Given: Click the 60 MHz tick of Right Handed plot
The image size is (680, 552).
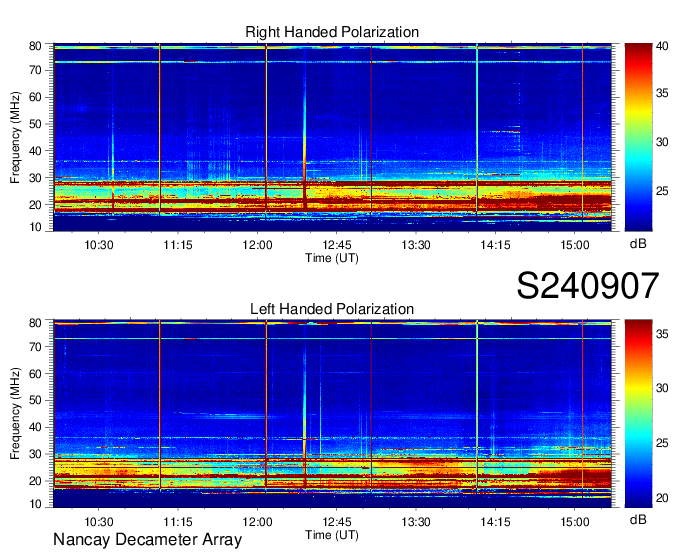Looking at the screenshot, I should pos(35,97).
